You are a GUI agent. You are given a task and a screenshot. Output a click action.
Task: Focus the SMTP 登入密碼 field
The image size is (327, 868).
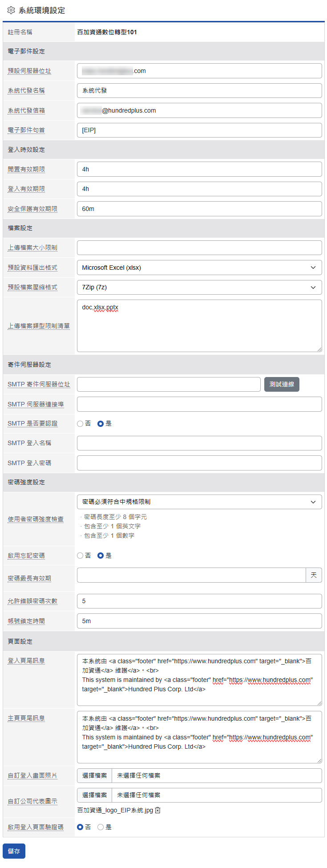pos(199,463)
